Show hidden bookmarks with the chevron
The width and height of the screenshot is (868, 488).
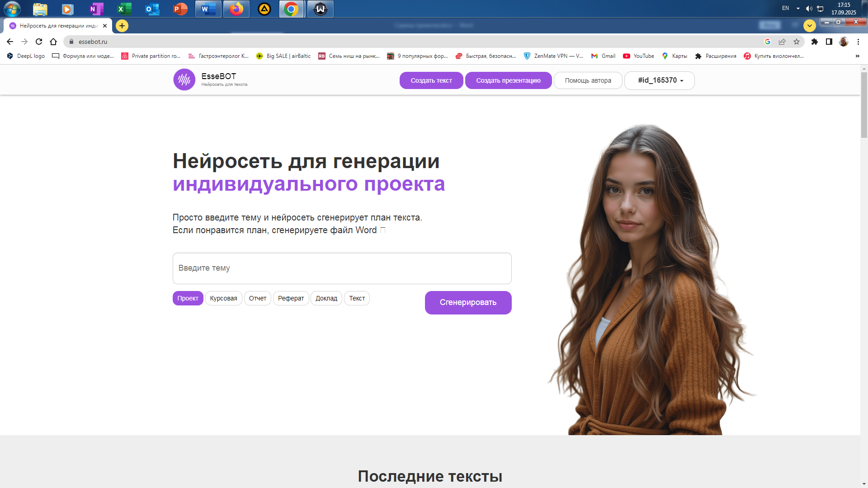[857, 56]
